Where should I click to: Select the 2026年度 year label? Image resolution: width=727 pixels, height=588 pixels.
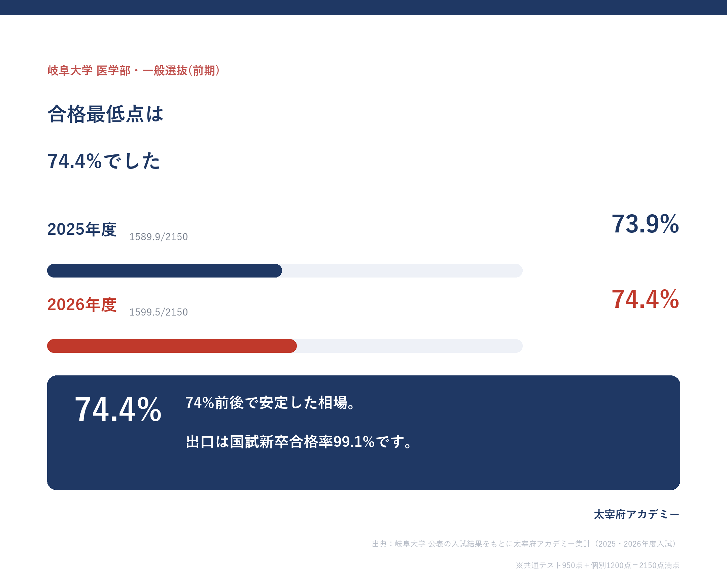coord(82,304)
